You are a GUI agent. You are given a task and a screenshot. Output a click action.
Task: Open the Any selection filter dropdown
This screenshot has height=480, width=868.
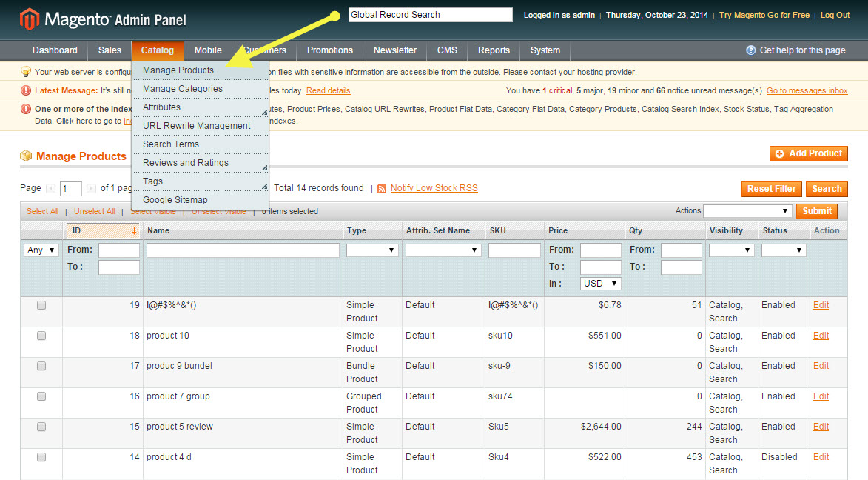coord(41,250)
